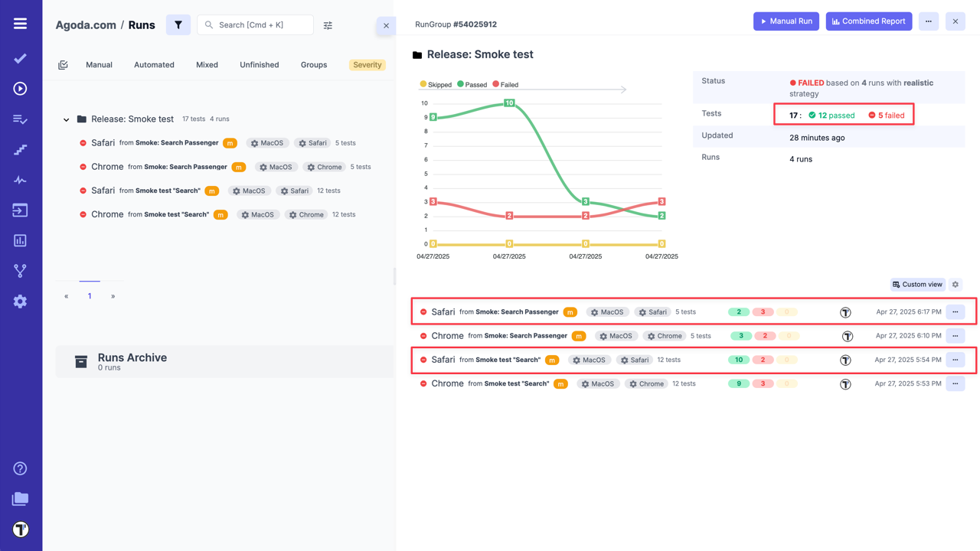
Task: Collapse the Release: Smoke test folder
Action: coord(67,119)
